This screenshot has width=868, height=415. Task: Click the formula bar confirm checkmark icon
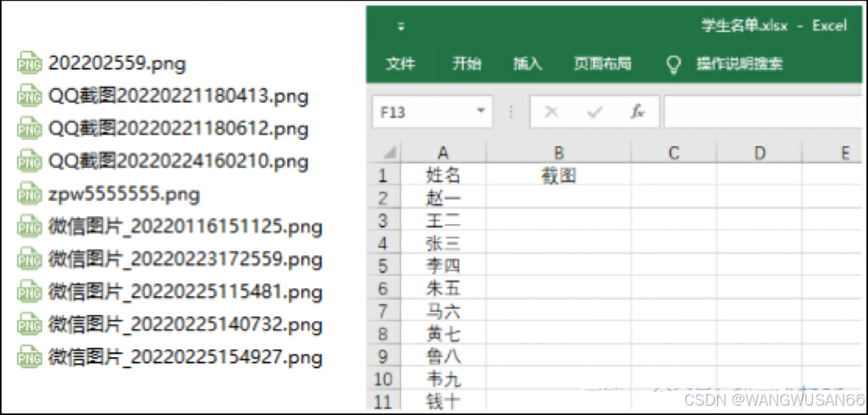pos(594,113)
